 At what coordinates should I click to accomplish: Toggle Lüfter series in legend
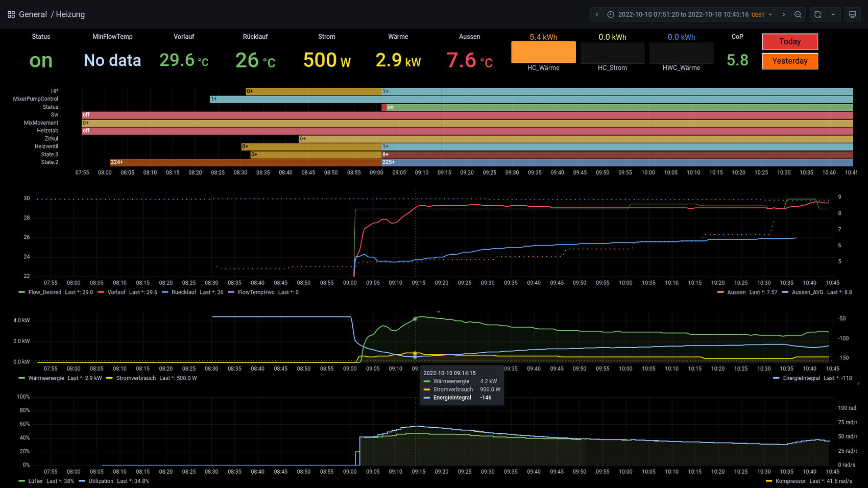[36, 481]
